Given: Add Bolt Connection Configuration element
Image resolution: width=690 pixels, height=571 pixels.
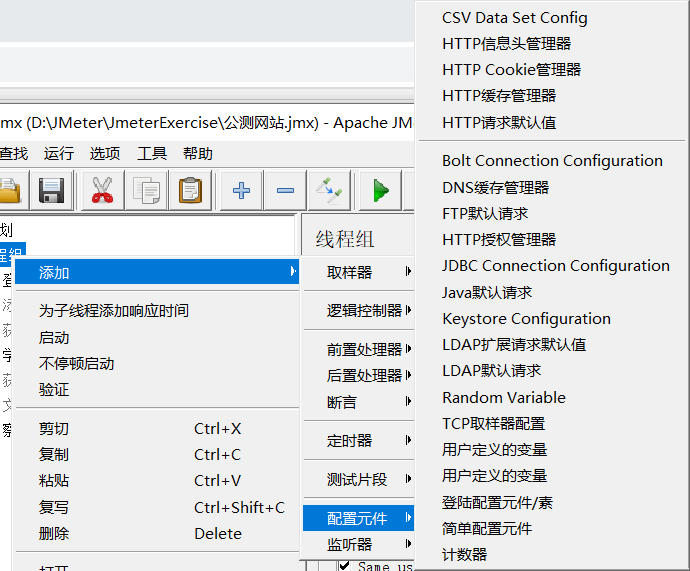Looking at the screenshot, I should [552, 161].
